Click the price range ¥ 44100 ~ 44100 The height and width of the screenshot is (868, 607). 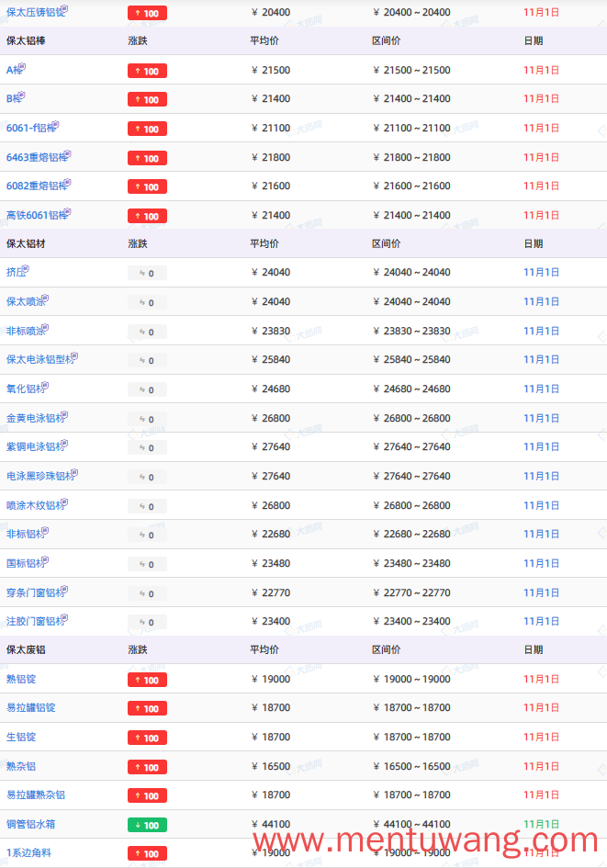411,824
